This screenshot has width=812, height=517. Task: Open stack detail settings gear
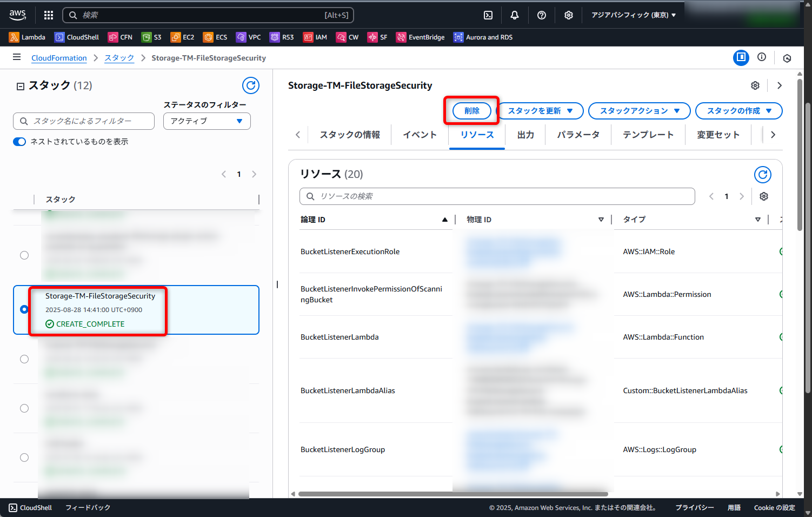[755, 85]
